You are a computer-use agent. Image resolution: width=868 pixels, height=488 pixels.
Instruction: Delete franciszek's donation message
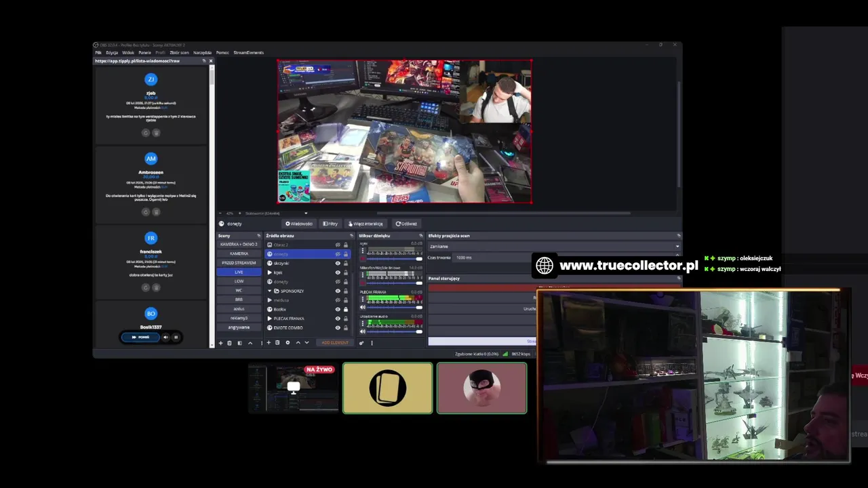pos(156,287)
